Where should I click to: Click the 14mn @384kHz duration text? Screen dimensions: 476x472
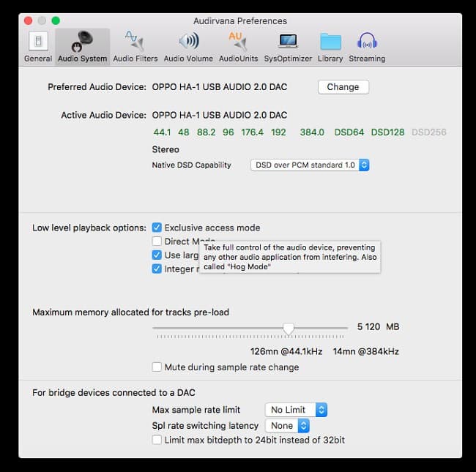366,351
